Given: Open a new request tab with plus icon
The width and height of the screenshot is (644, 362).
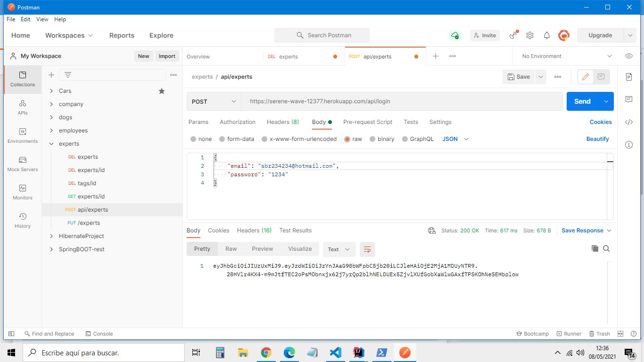Looking at the screenshot, I should [x=436, y=56].
